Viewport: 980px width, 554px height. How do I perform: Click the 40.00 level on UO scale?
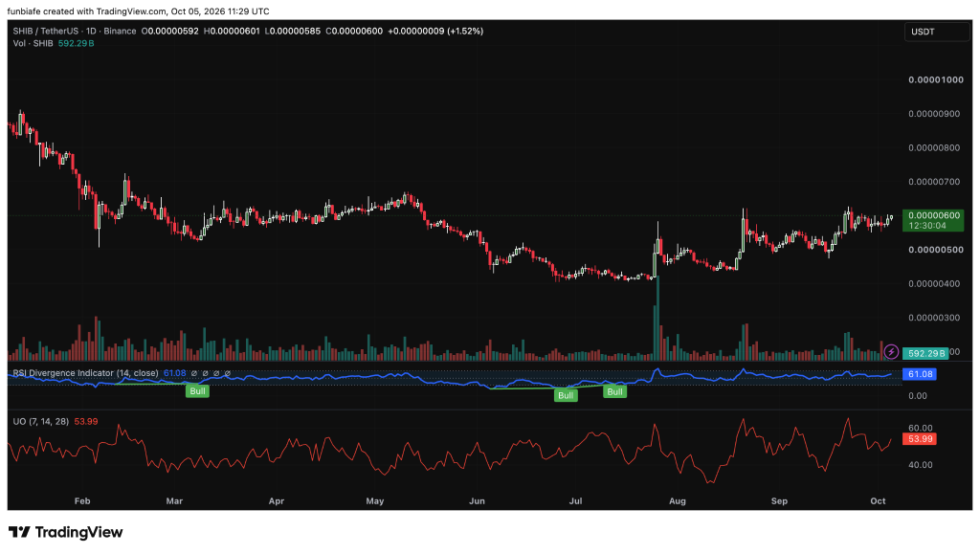920,465
